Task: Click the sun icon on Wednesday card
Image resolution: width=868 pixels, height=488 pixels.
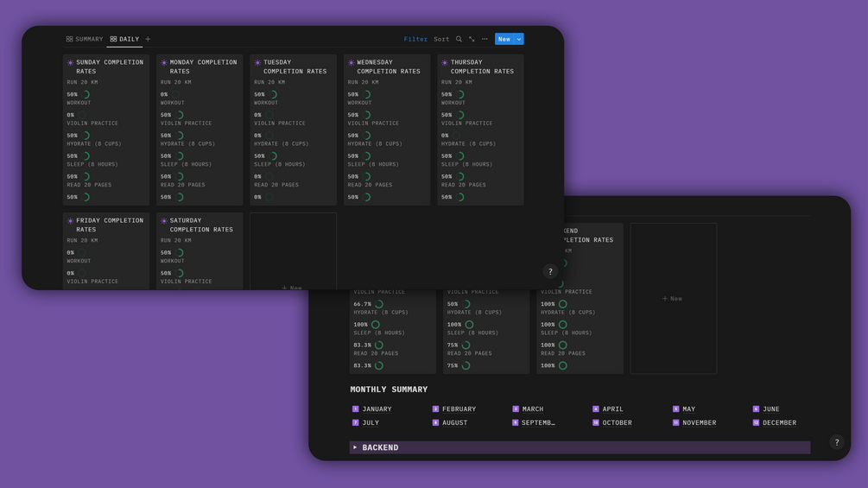Action: (x=351, y=62)
